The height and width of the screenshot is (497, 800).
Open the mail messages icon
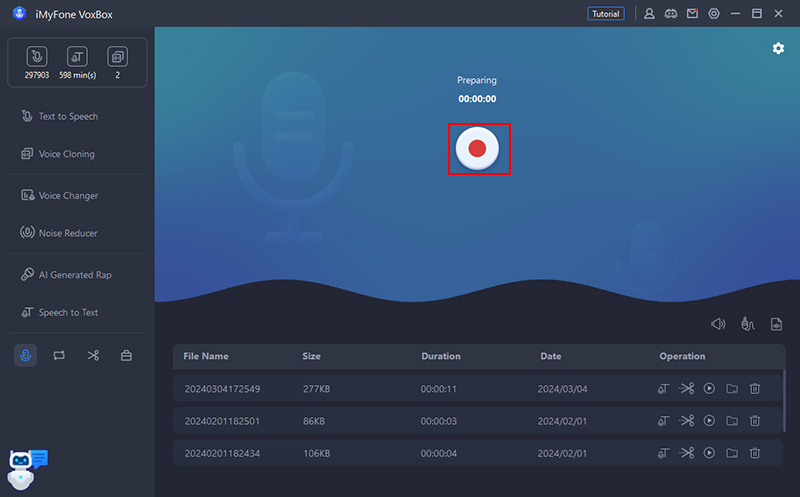(692, 14)
